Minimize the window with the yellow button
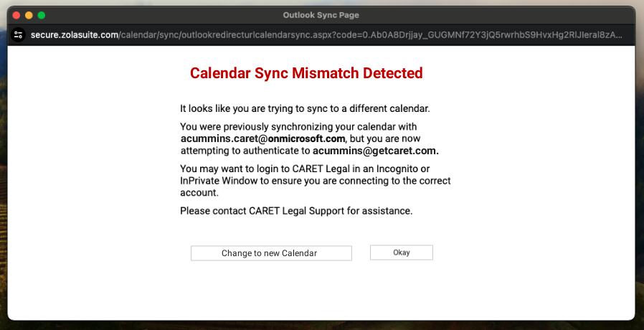Image resolution: width=644 pixels, height=330 pixels. 29,15
